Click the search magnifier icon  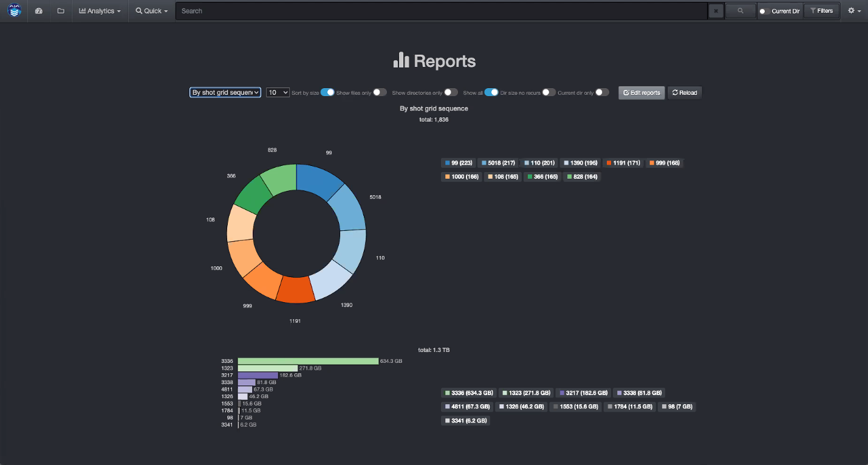tap(740, 10)
